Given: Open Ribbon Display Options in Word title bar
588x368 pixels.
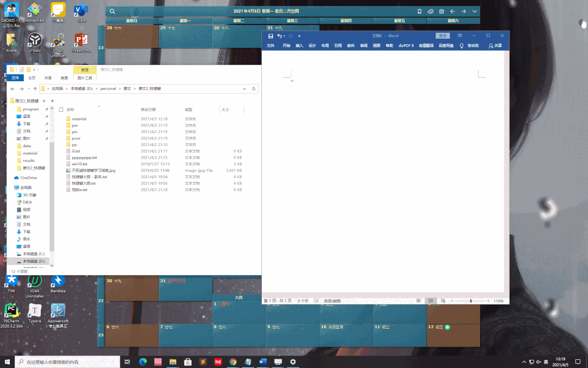Looking at the screenshot, I should (x=460, y=35).
